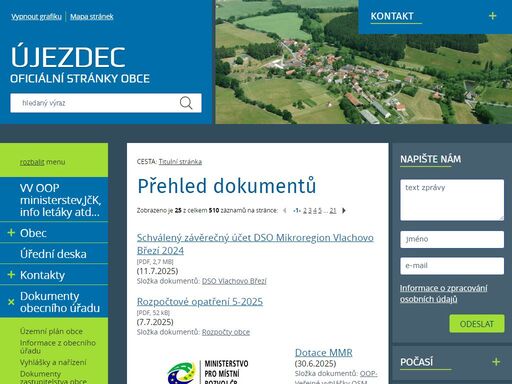Click the text zprávy message box

[x=452, y=200]
